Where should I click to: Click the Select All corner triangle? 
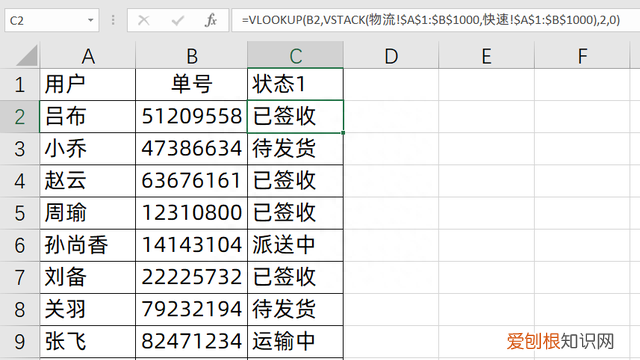point(27,56)
